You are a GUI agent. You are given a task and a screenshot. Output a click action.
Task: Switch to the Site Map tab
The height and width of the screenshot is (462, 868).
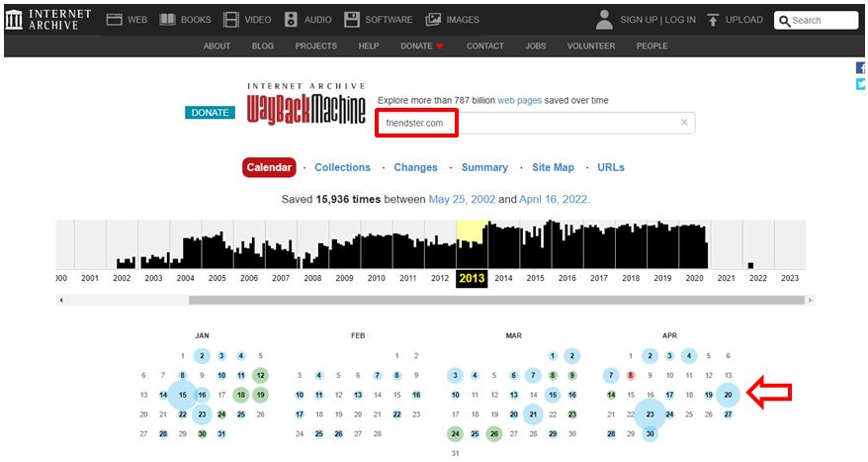coord(553,167)
